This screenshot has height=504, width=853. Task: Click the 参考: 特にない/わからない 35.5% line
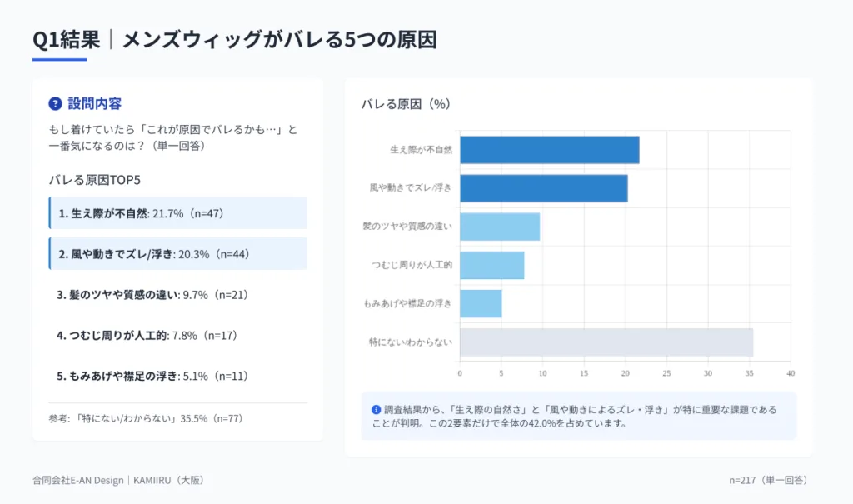point(146,418)
